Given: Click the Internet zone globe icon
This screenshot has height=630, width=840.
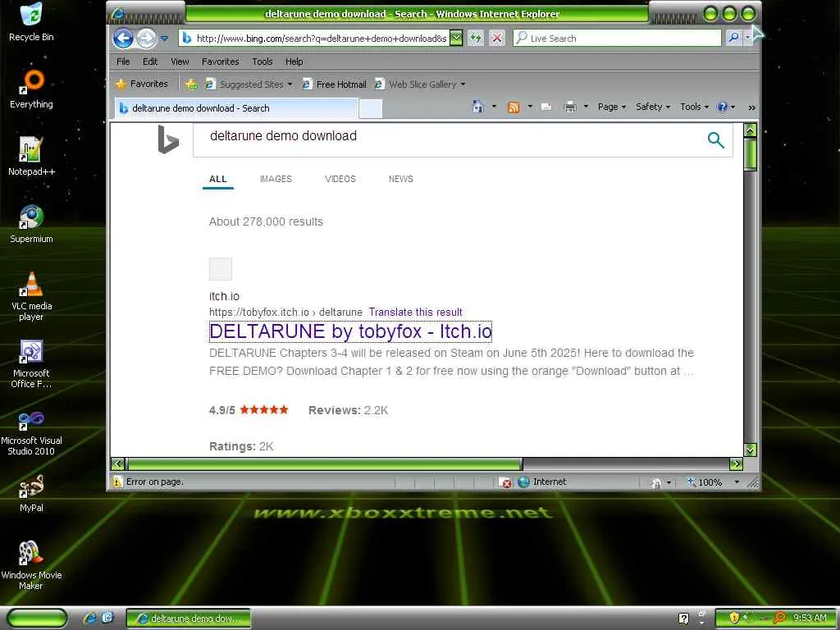Looking at the screenshot, I should pos(523,482).
